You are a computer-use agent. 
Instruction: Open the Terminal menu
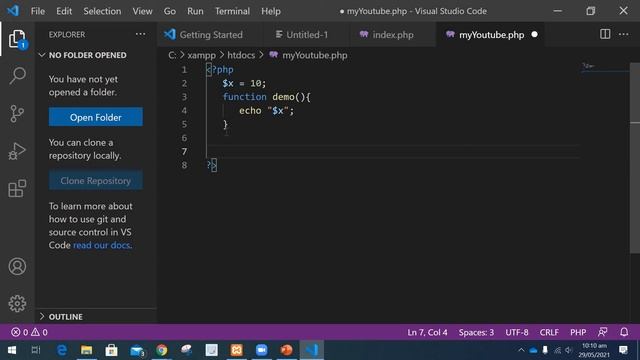coord(233,11)
